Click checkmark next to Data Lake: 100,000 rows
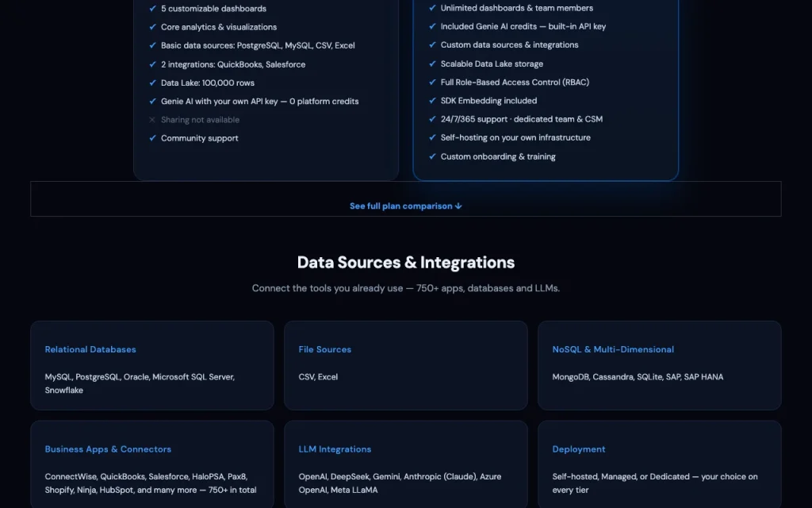 tap(152, 83)
